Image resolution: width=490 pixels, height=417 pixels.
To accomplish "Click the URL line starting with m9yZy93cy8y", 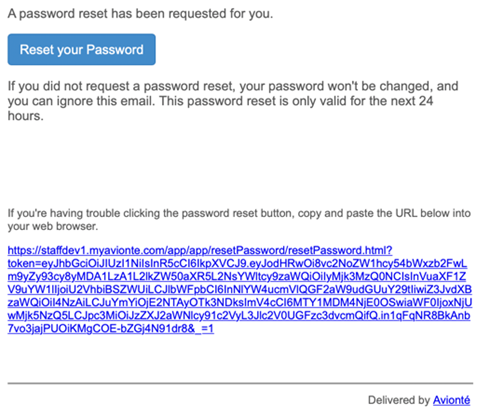I will coord(237,276).
